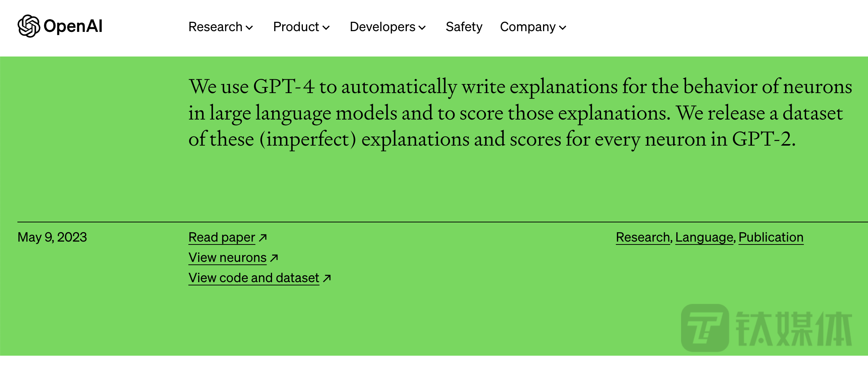
Task: Click the OpenAI wordmark text
Action: coord(73,26)
